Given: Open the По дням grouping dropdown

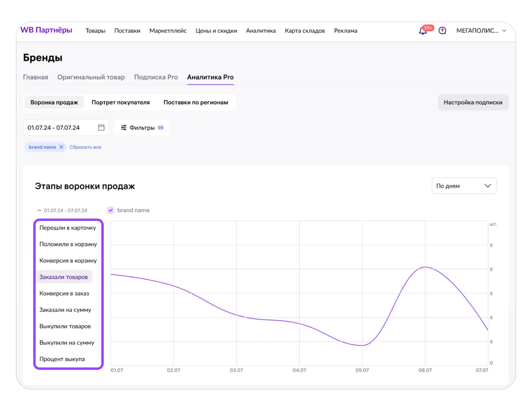Looking at the screenshot, I should pos(464,186).
